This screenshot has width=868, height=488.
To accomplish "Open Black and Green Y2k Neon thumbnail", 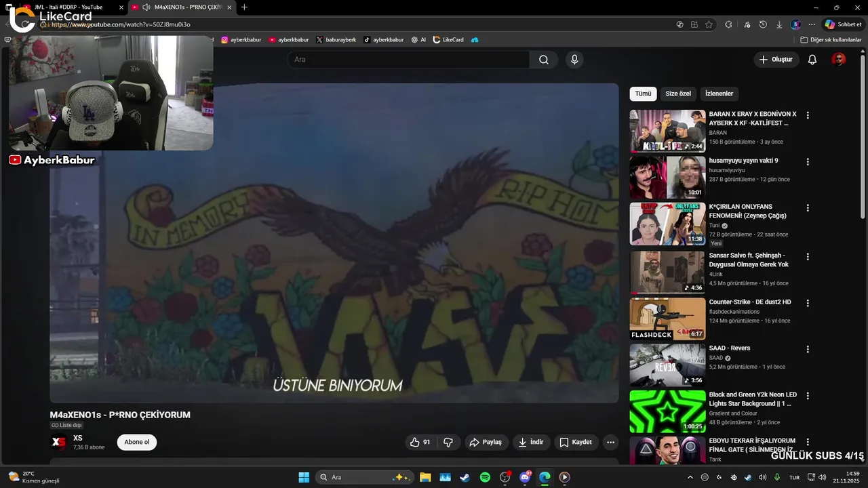I will [667, 411].
